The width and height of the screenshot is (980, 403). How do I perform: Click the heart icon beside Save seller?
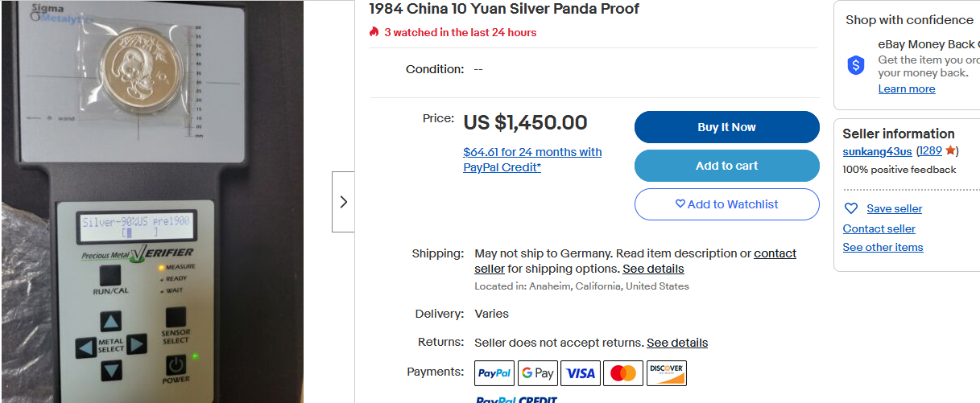[x=850, y=208]
